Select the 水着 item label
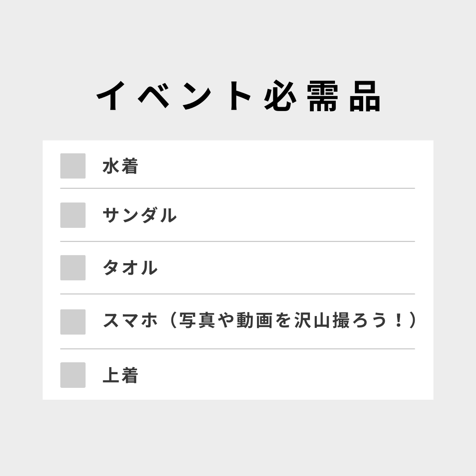The image size is (476, 476). tap(120, 166)
